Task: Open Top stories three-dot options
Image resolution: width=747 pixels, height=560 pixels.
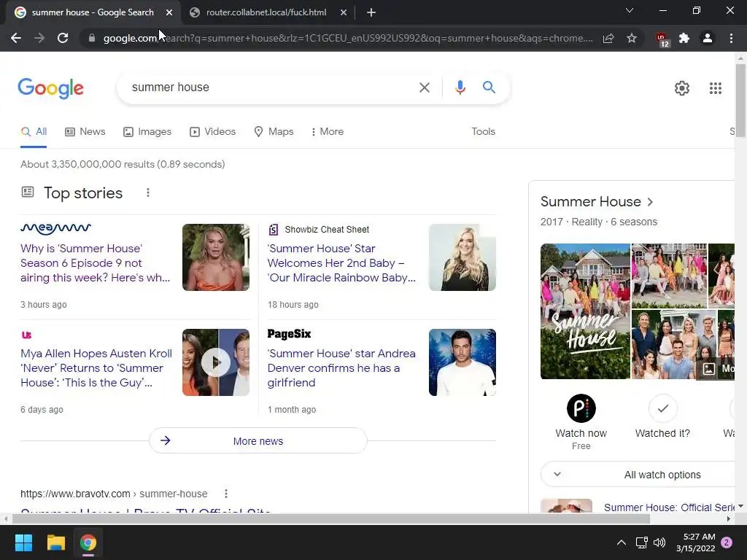Action: (148, 192)
